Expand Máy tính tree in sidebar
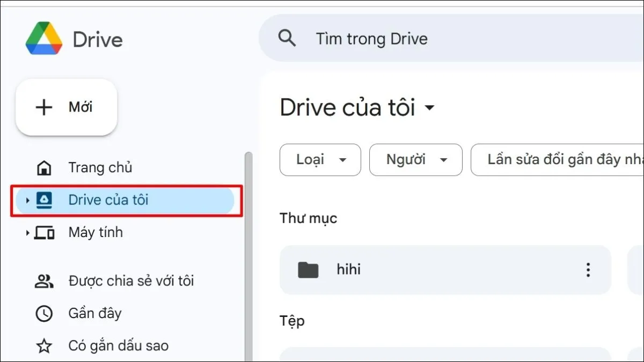Viewport: 644px width, 362px height. pyautogui.click(x=27, y=233)
